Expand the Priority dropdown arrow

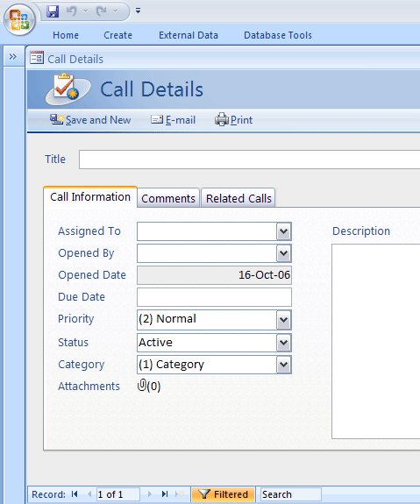[x=283, y=320]
